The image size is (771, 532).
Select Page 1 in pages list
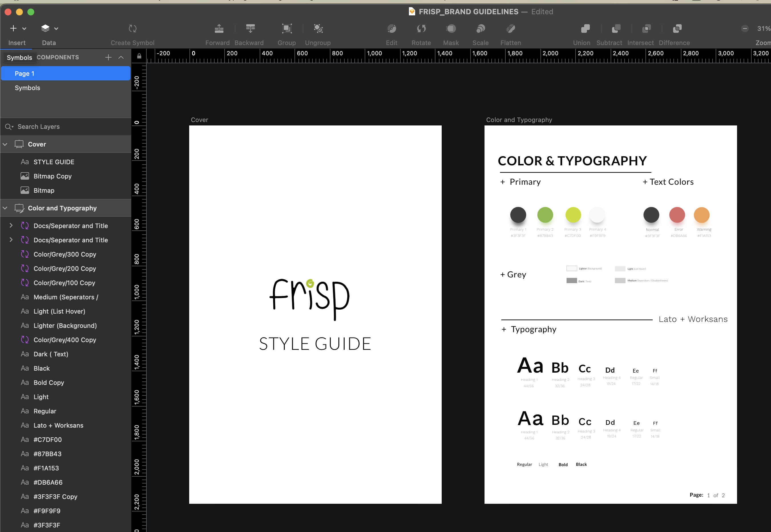[66, 73]
